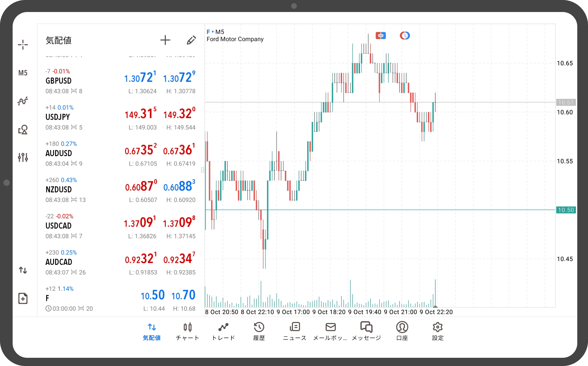Click the 10.61 price label on axis

566,102
